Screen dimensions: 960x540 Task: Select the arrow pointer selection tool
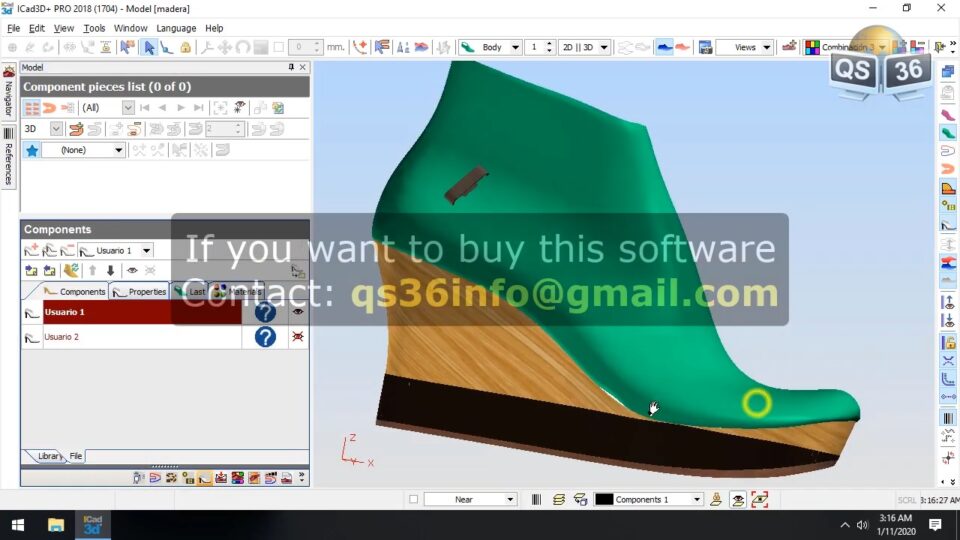tap(149, 47)
